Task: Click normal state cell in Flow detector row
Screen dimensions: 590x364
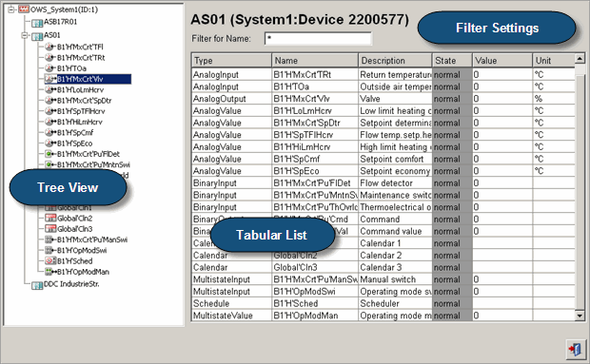Action: (452, 182)
